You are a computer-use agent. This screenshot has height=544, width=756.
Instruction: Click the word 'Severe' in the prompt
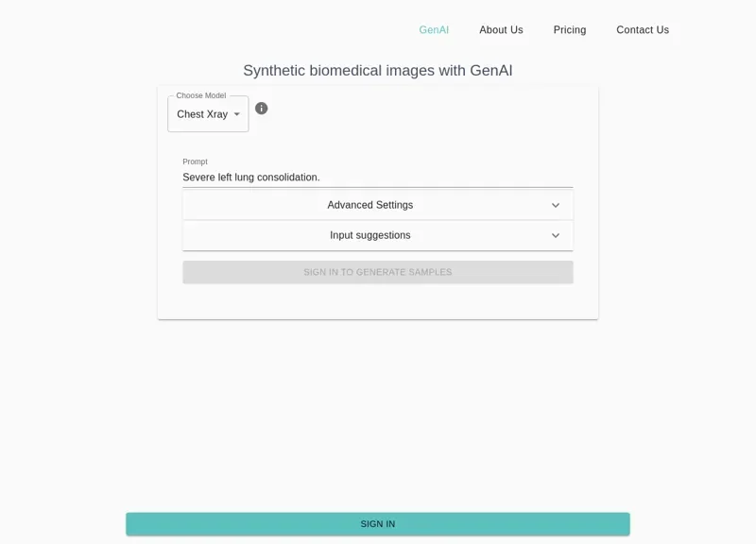tap(198, 178)
